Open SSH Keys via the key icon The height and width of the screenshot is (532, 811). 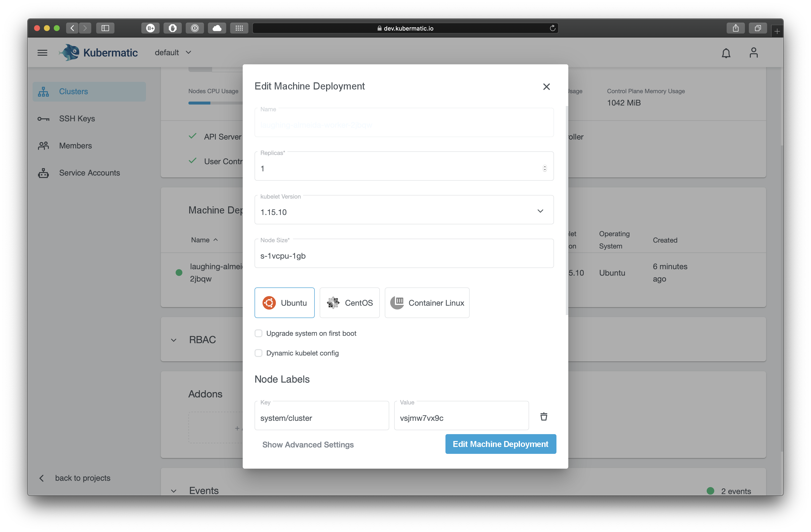43,119
